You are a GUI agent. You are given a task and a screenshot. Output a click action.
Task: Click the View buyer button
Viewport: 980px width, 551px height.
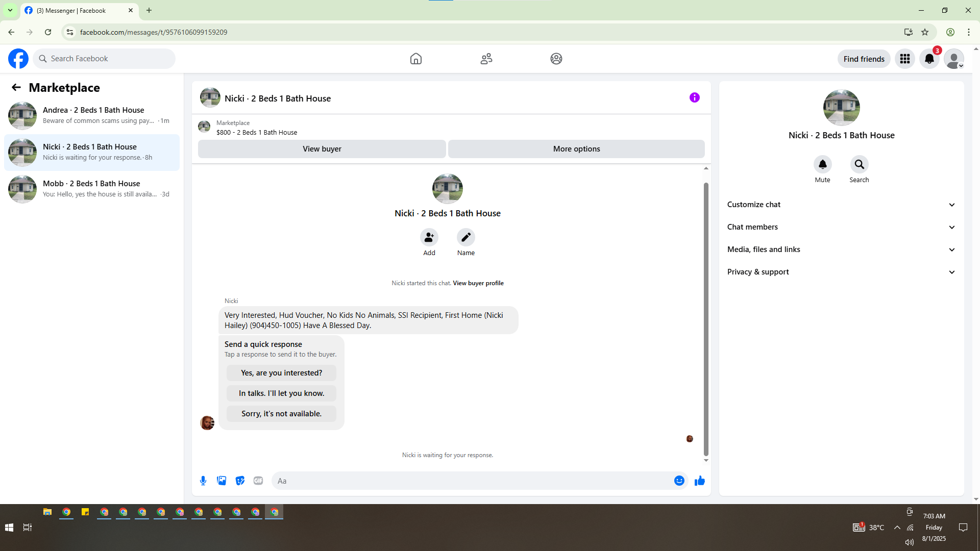(x=322, y=149)
